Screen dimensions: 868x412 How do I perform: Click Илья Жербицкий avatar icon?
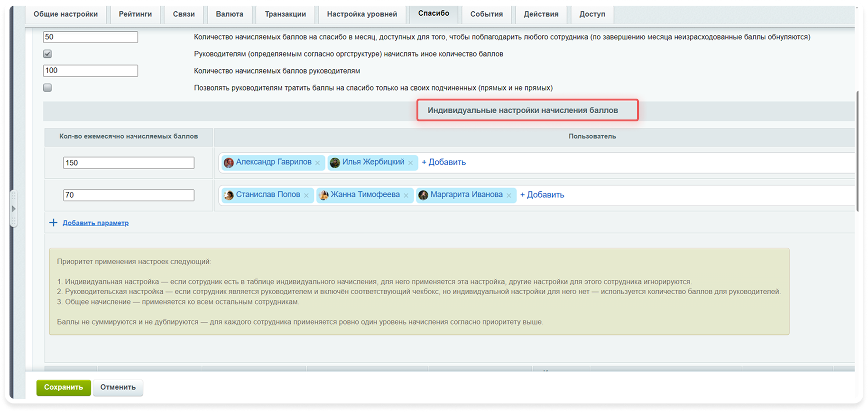point(335,163)
